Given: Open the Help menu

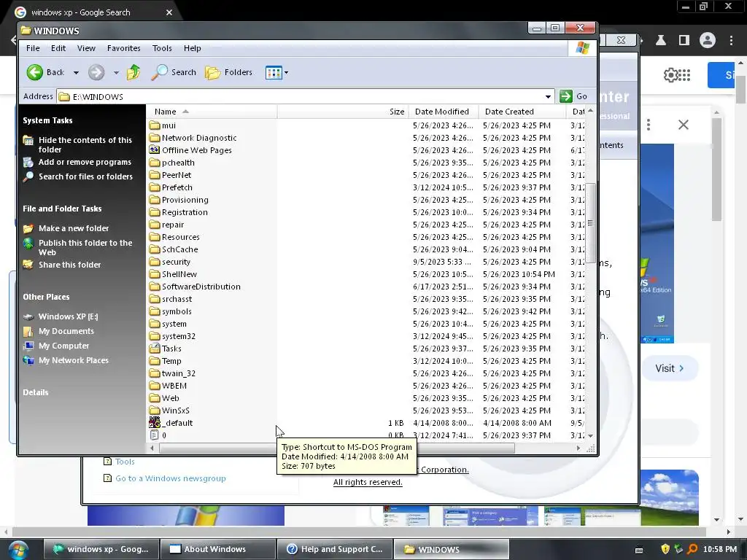Looking at the screenshot, I should coord(193,48).
